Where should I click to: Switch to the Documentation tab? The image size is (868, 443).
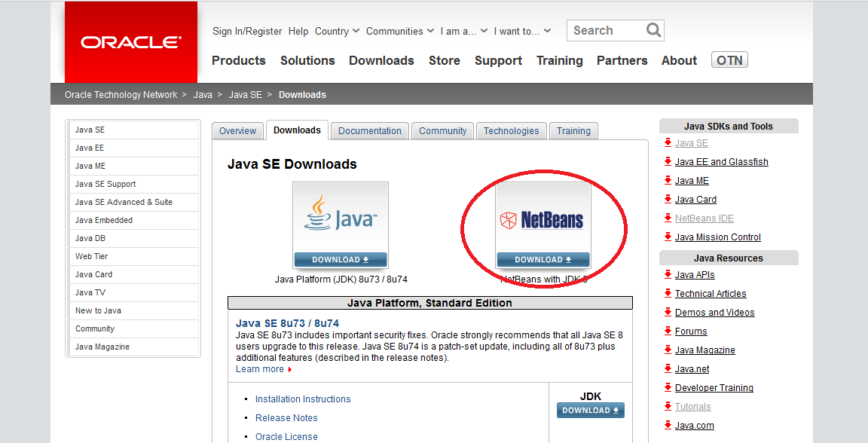369,131
